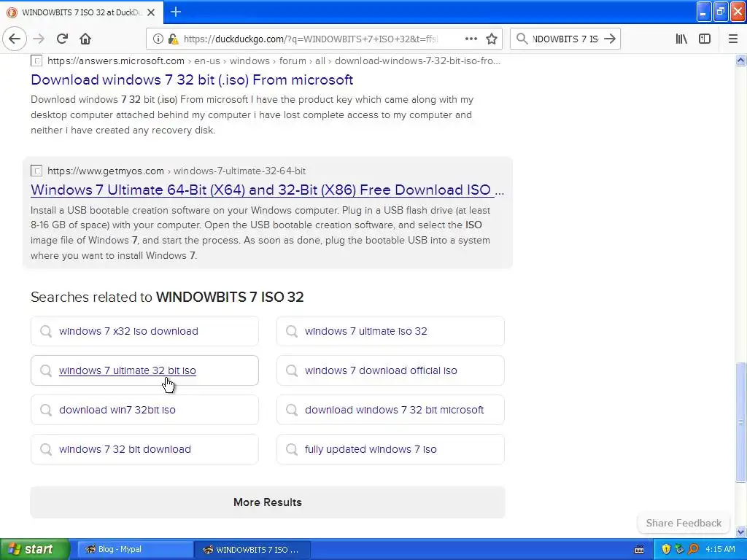Click the toolbar search box field

(x=565, y=39)
